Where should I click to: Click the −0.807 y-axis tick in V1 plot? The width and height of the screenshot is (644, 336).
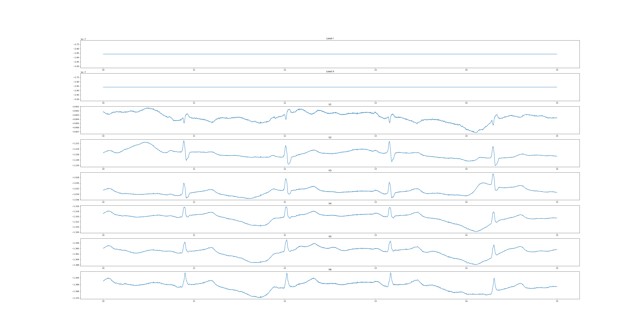coord(76,132)
